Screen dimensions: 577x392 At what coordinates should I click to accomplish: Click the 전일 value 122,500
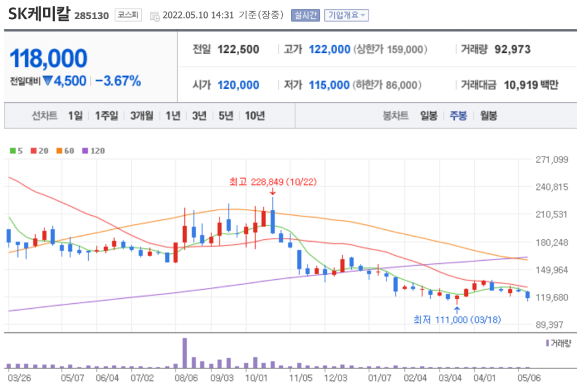tap(239, 49)
